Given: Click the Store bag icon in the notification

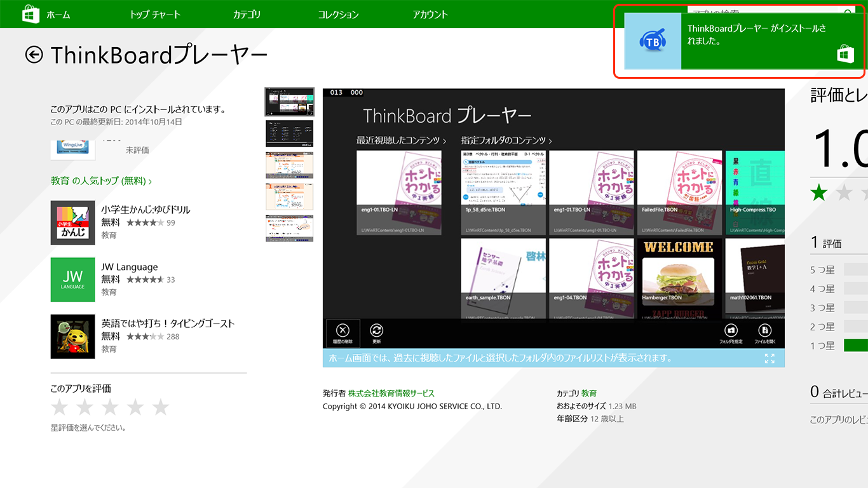Looking at the screenshot, I should pos(845,54).
